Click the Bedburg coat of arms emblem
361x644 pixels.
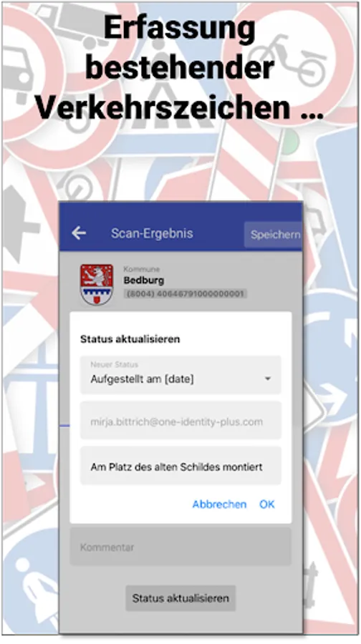97,284
